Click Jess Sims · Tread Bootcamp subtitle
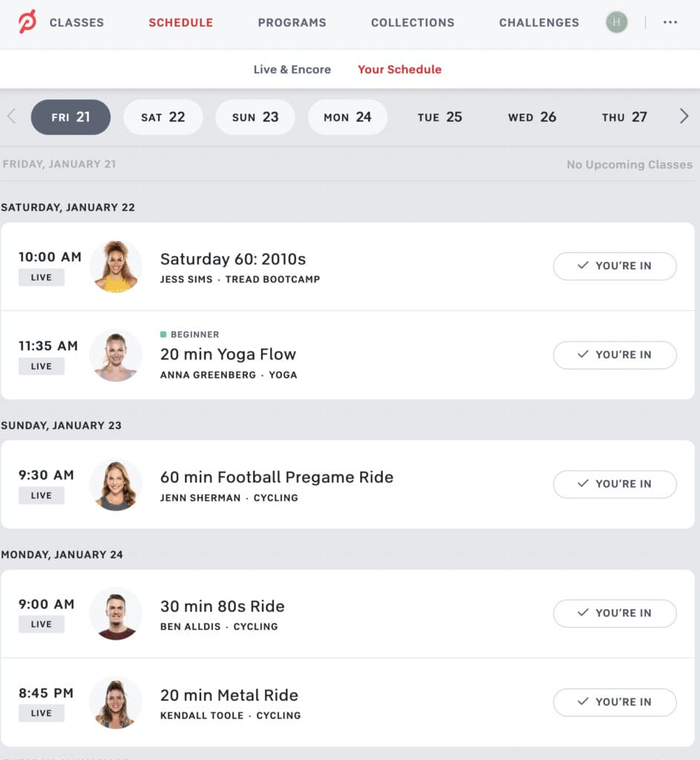The image size is (700, 760). pyautogui.click(x=240, y=280)
